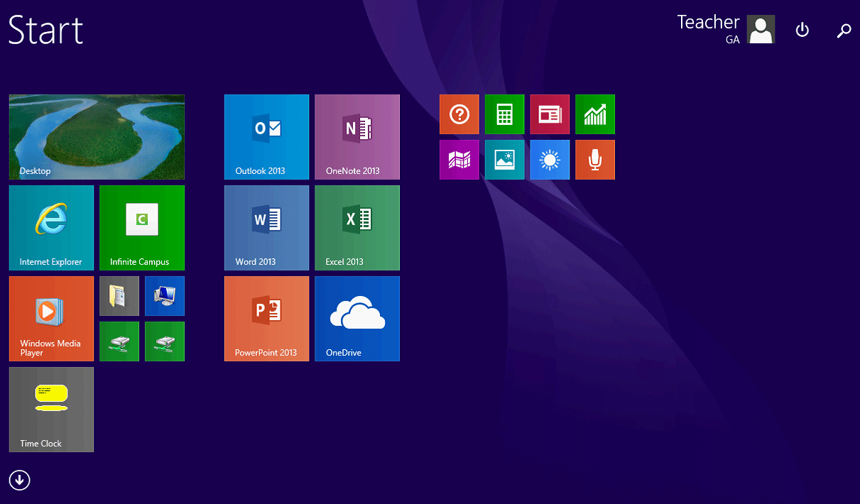Open Search with magnifier icon
860x504 pixels.
click(844, 31)
